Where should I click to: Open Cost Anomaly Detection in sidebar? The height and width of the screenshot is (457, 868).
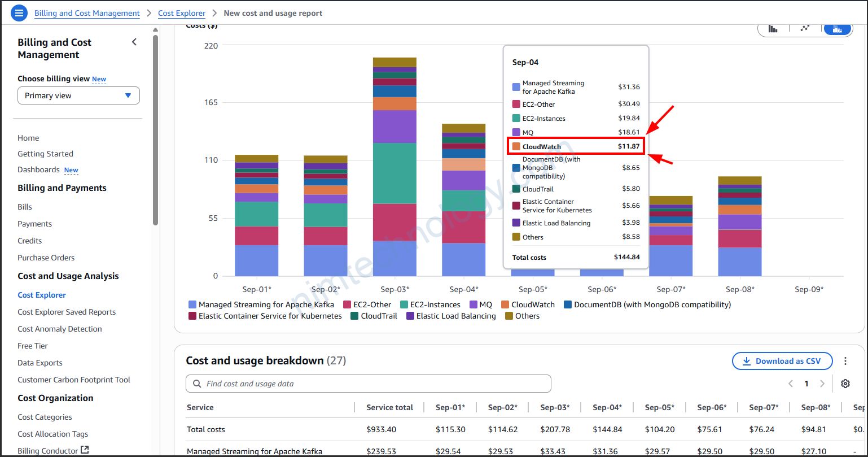point(60,329)
